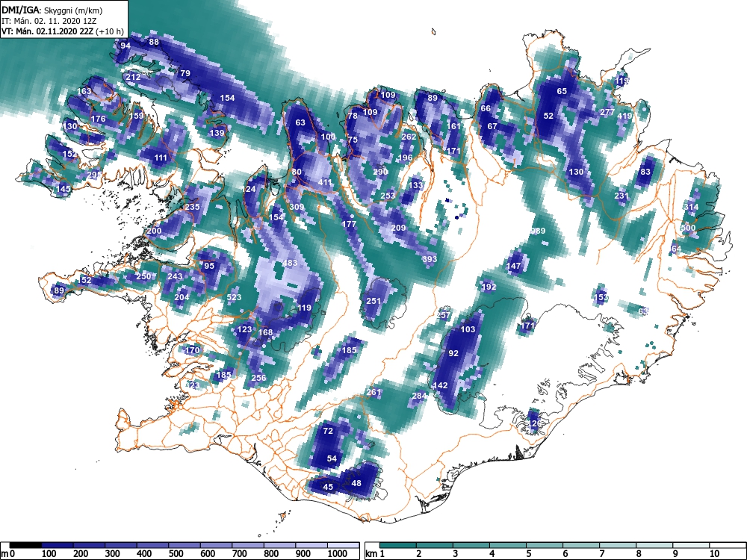Image resolution: width=747 pixels, height=560 pixels.
Task: Click visibility value 411 on map
Action: tap(324, 182)
